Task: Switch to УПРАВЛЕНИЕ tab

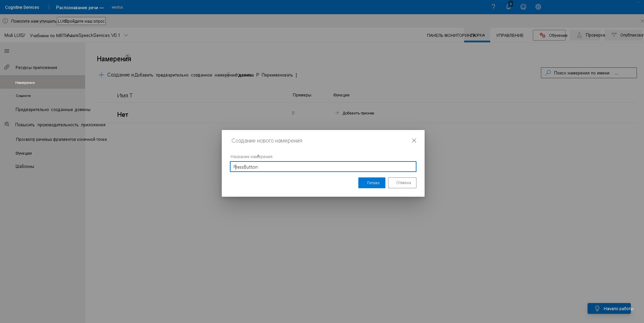Action: pyautogui.click(x=509, y=35)
